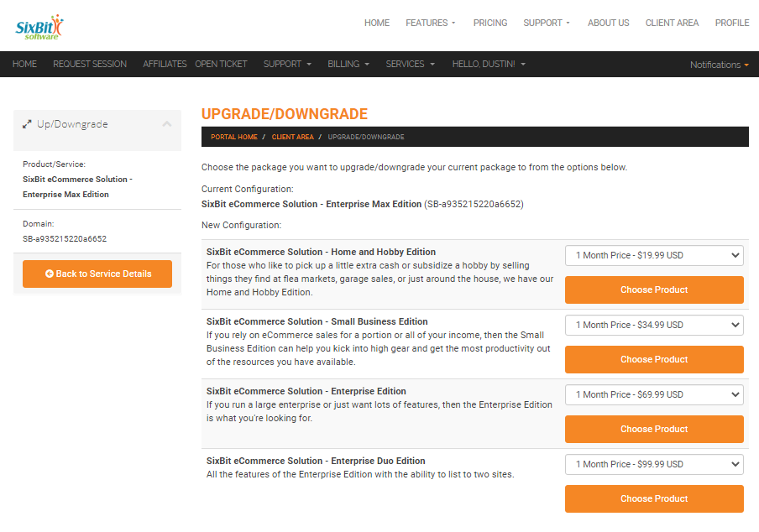The image size is (759, 532).
Task: Open the HELLO, DUSTIN! account menu
Action: [x=489, y=64]
